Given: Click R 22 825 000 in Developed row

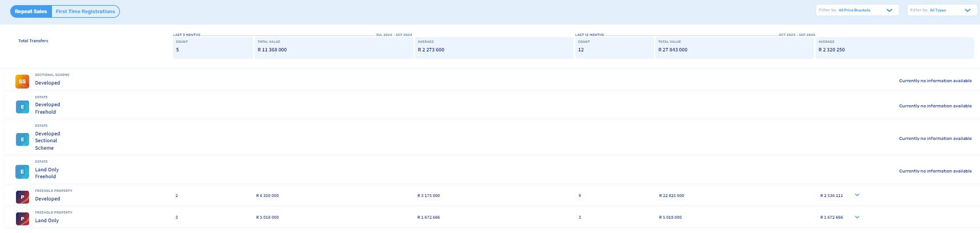Looking at the screenshot, I should point(672,196).
